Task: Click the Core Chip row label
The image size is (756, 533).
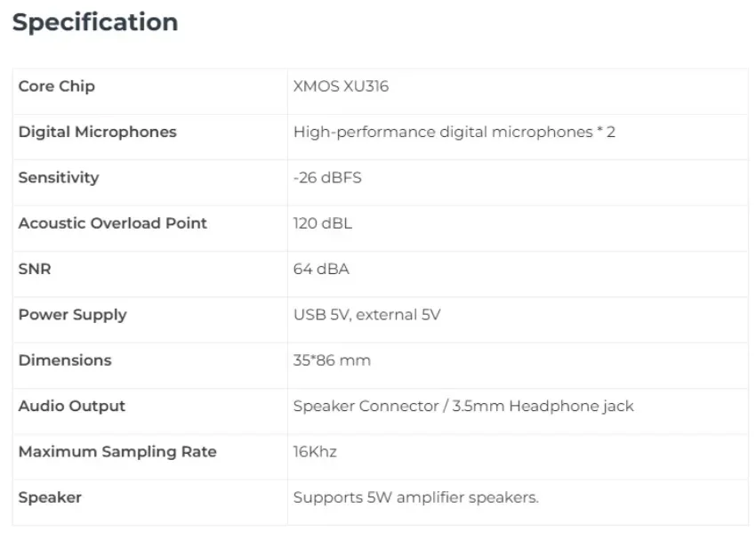Action: tap(56, 86)
